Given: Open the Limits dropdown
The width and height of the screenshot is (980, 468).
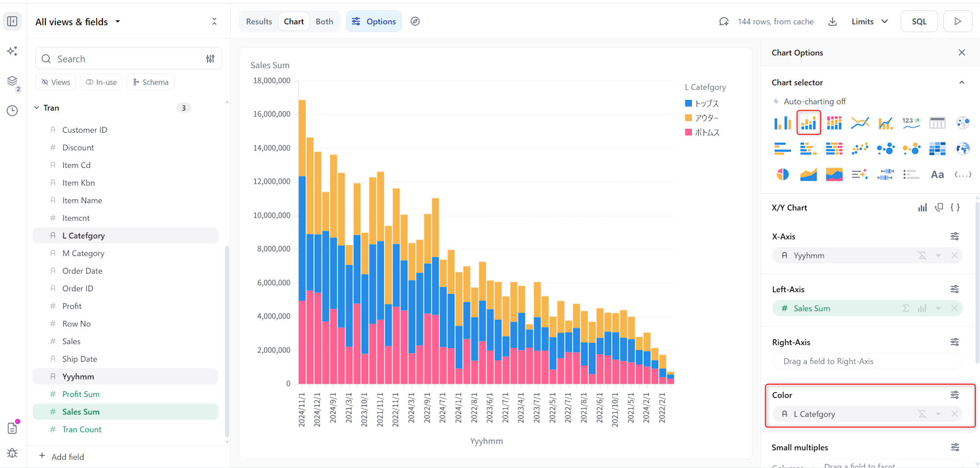Looking at the screenshot, I should (869, 22).
